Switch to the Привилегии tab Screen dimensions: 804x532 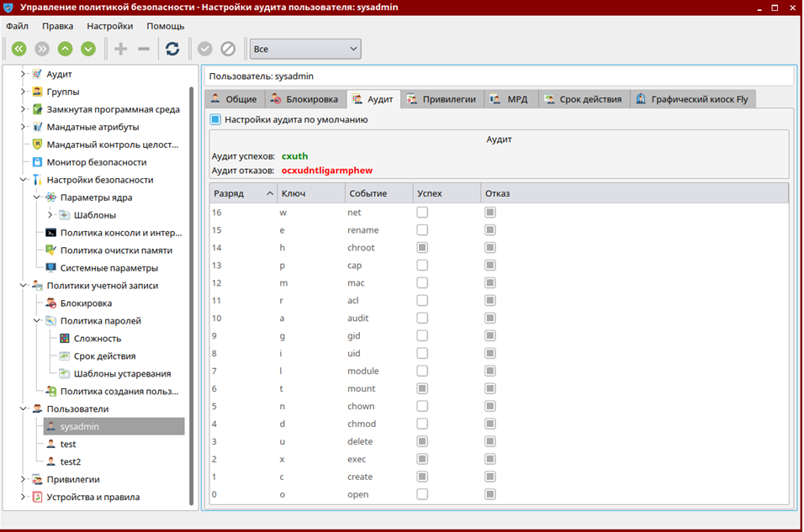click(x=442, y=99)
